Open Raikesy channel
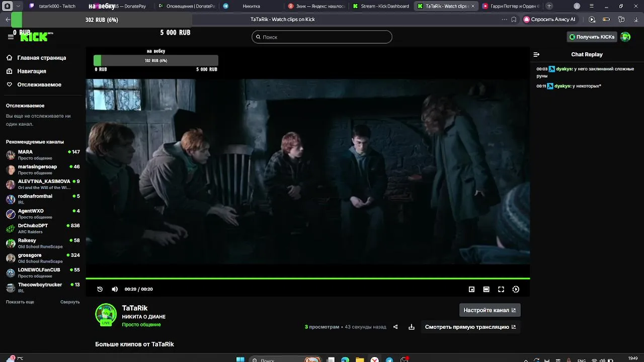The image size is (644, 362). click(x=43, y=243)
